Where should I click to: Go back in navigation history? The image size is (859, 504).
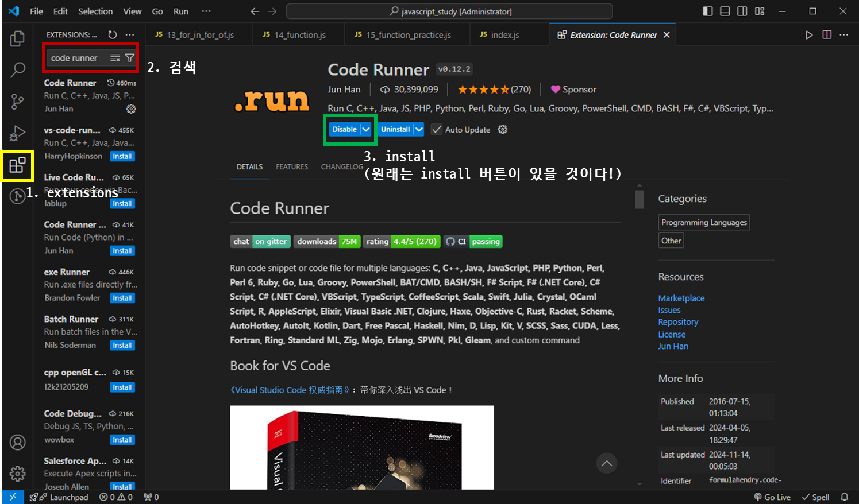point(255,11)
